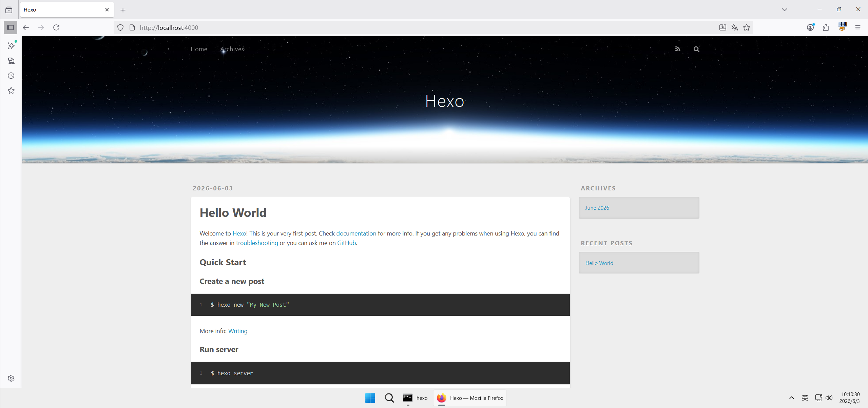This screenshot has height=408, width=868.
Task: Open Bookmarks in the sidebar
Action: [11, 90]
